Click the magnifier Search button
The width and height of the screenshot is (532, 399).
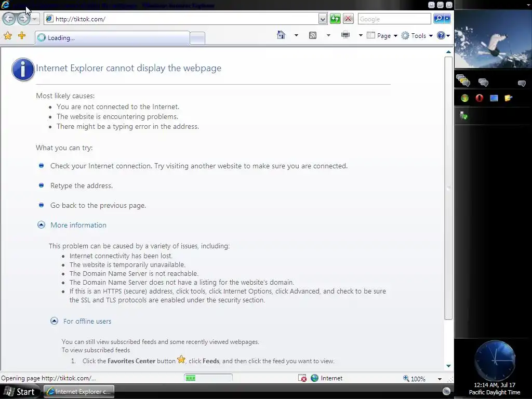pyautogui.click(x=438, y=19)
